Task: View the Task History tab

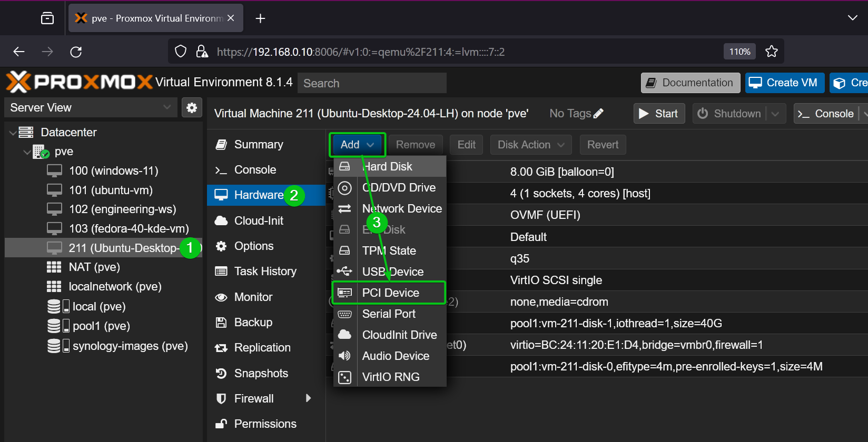Action: [x=267, y=271]
